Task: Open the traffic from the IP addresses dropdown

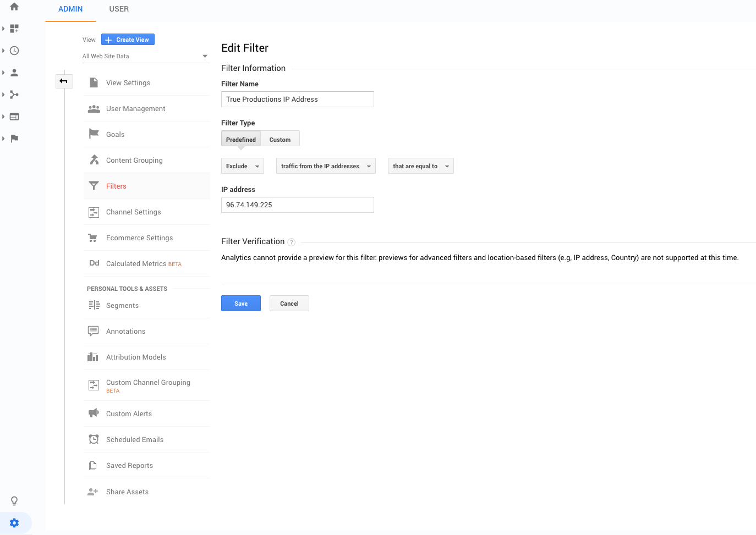Action: point(326,166)
